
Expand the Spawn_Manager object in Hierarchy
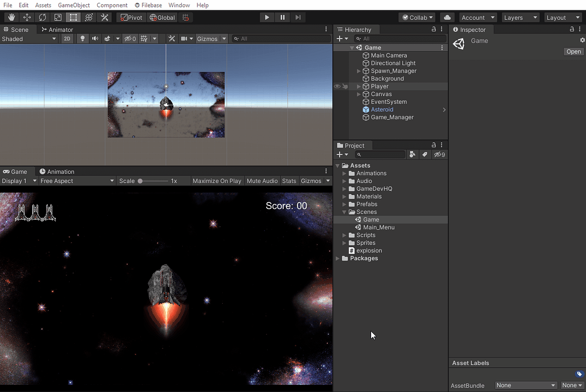click(359, 71)
